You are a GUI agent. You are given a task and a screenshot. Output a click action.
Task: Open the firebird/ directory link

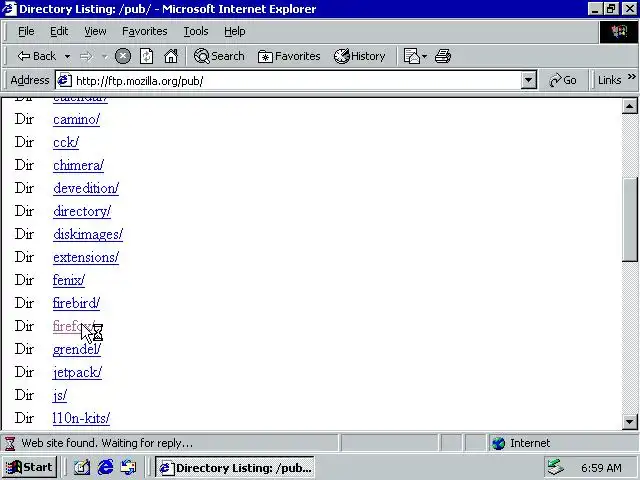point(76,303)
